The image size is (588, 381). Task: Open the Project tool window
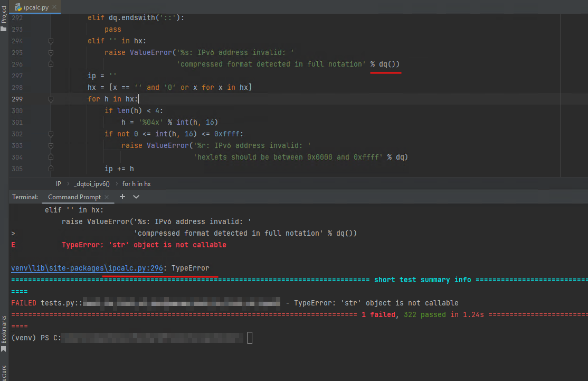coord(4,18)
